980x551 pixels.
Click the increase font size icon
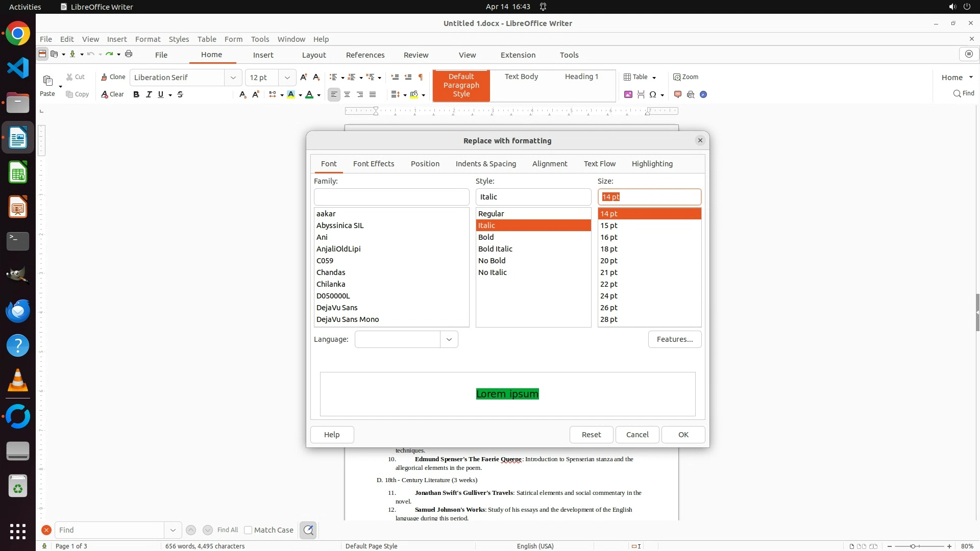click(304, 77)
